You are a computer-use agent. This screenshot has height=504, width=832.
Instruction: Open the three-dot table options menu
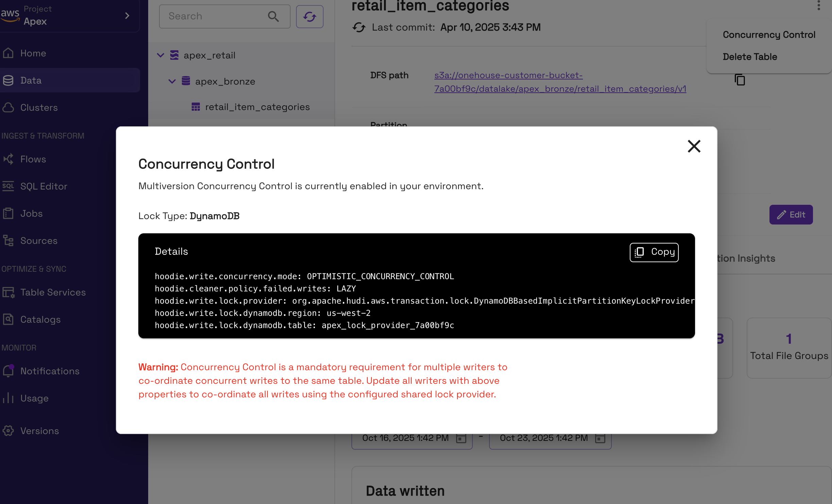[818, 5]
